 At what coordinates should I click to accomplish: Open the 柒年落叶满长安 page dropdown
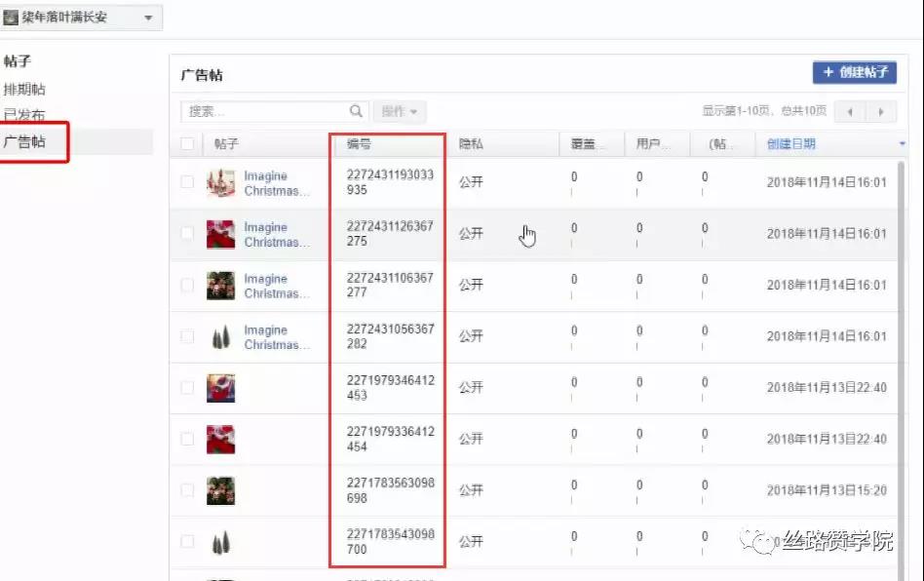click(149, 17)
